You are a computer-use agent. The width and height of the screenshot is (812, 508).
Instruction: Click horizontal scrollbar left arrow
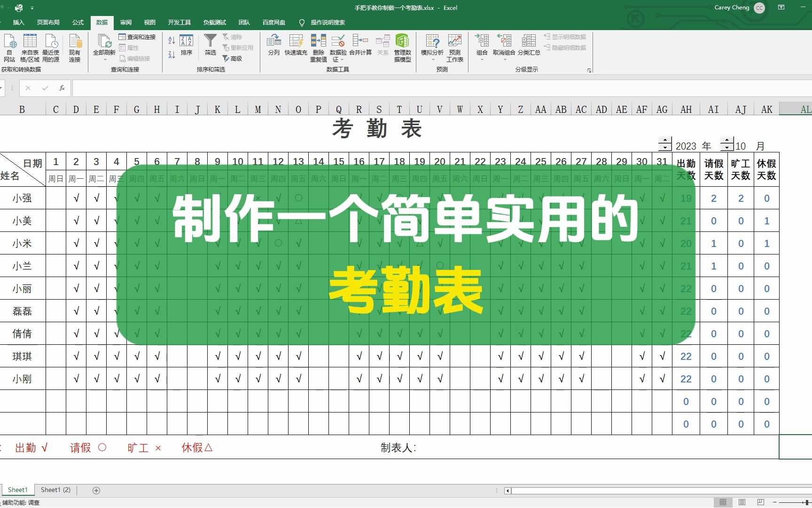(507, 491)
